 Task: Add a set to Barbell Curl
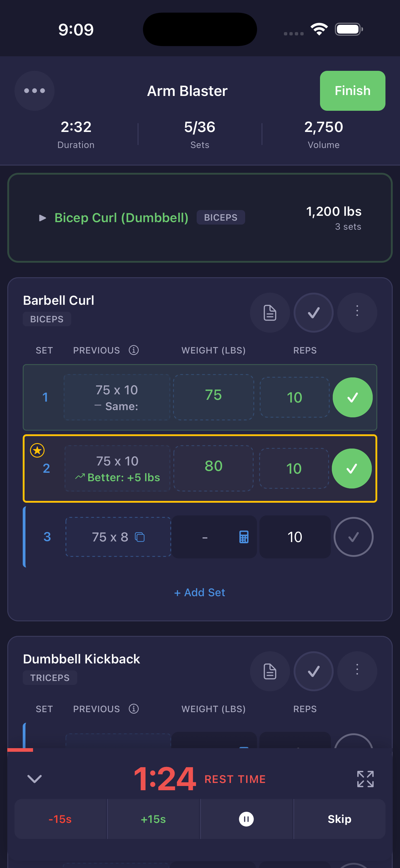click(x=199, y=592)
